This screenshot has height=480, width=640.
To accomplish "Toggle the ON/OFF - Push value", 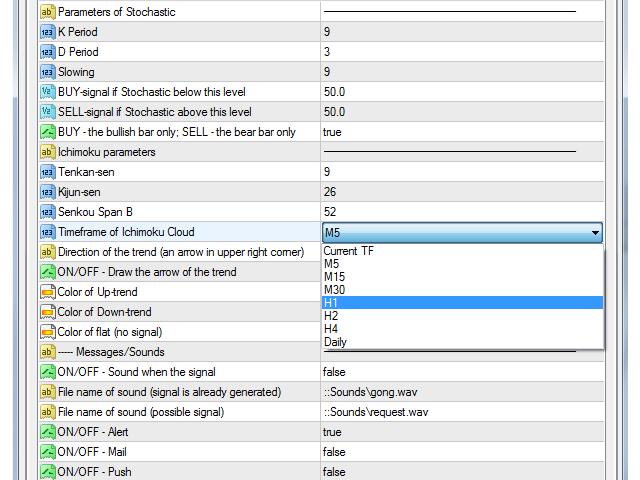I will coord(462,472).
